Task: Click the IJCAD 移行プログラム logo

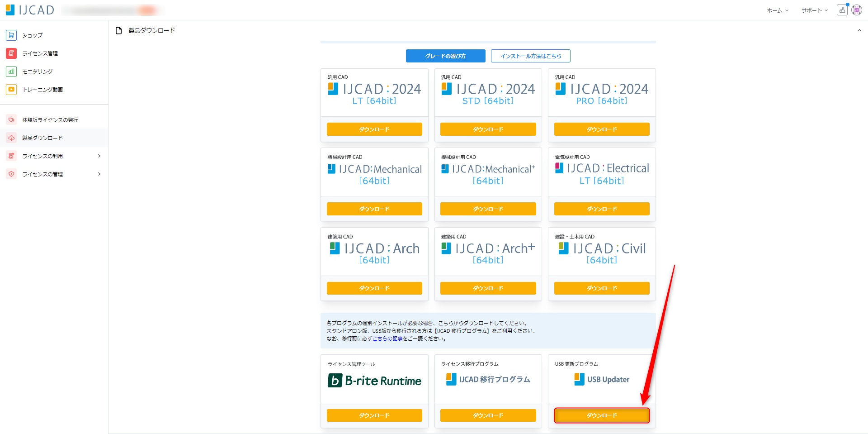Action: point(488,379)
